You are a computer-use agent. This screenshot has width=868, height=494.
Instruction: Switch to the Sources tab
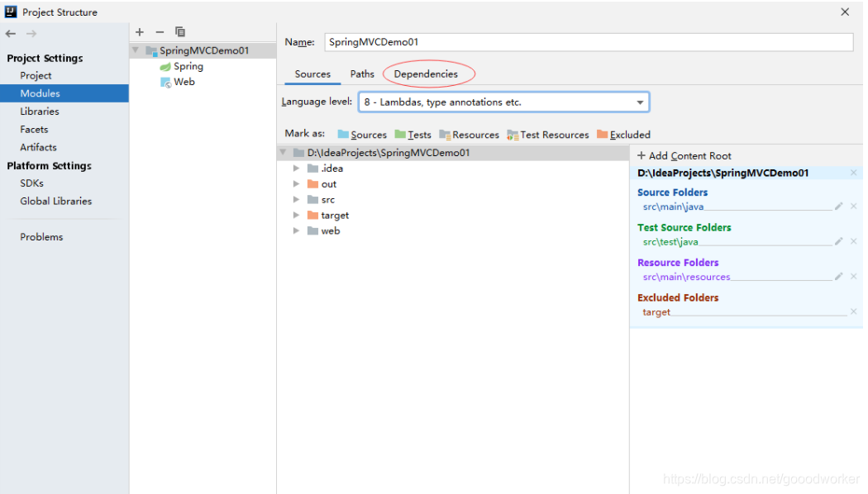tap(312, 74)
